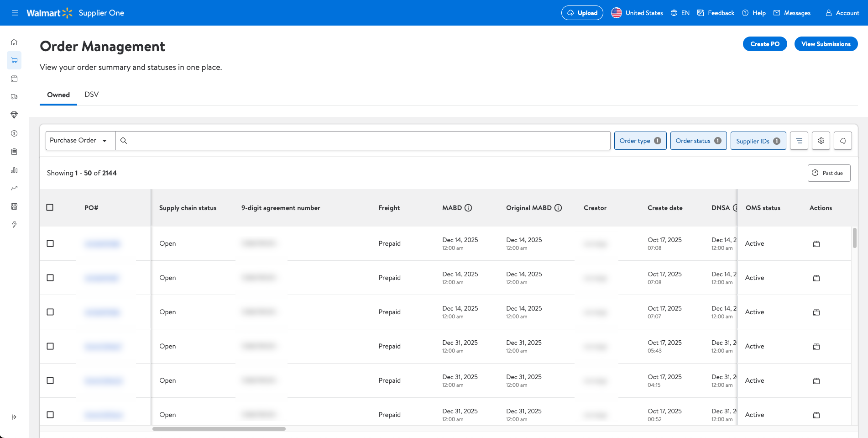Click the MABD info icon
The height and width of the screenshot is (438, 868).
coord(468,208)
